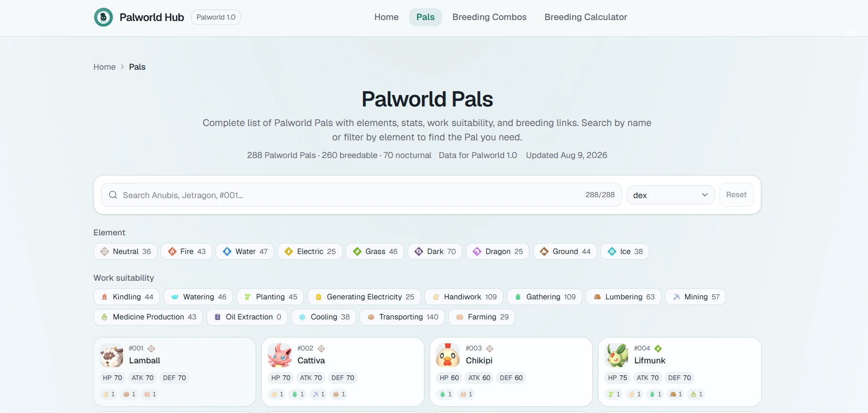Toggle the Dark element filter

click(x=435, y=252)
